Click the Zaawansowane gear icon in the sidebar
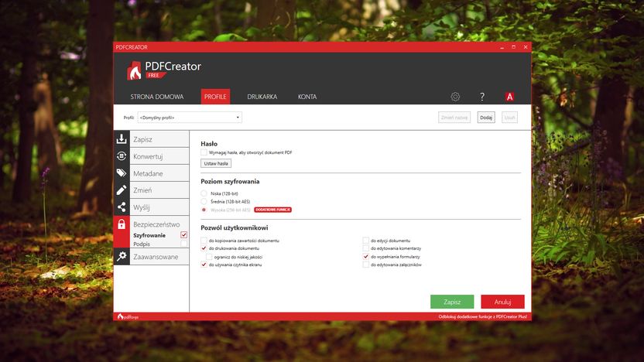Image resolution: width=644 pixels, height=362 pixels. click(x=122, y=257)
